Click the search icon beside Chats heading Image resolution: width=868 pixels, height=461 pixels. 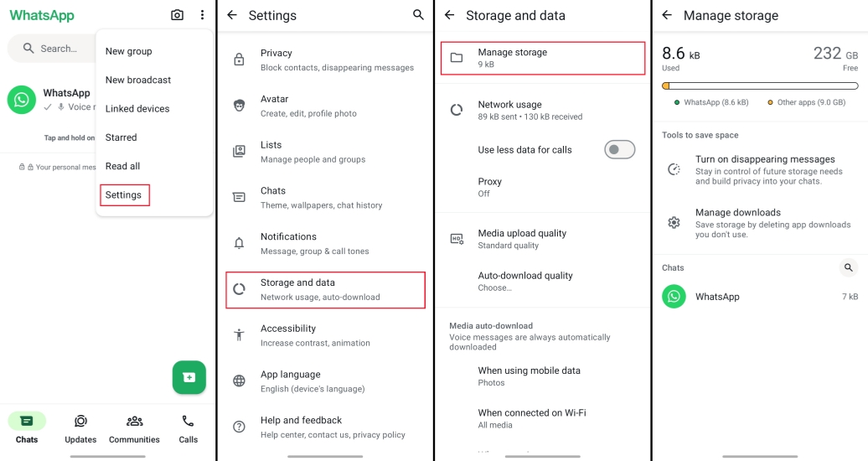point(849,267)
